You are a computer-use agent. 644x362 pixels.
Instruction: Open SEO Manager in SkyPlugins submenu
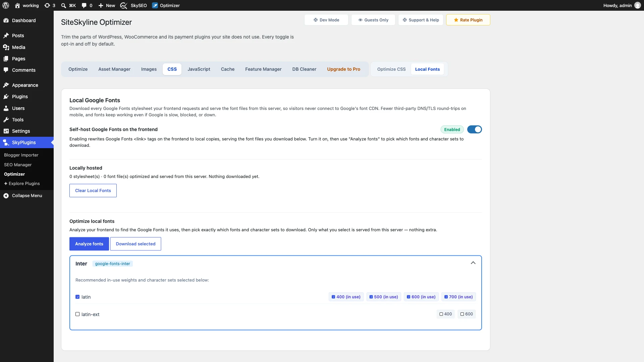18,165
